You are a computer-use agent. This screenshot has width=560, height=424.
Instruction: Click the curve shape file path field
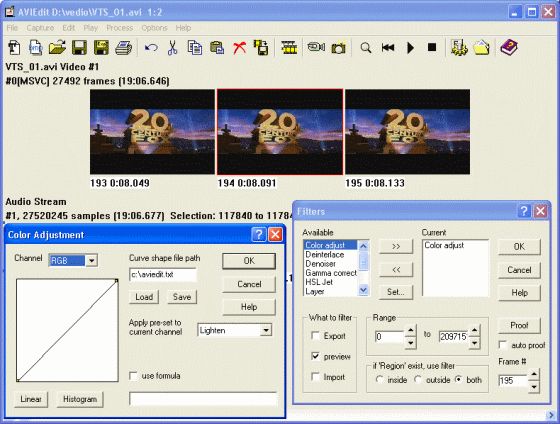coord(163,274)
